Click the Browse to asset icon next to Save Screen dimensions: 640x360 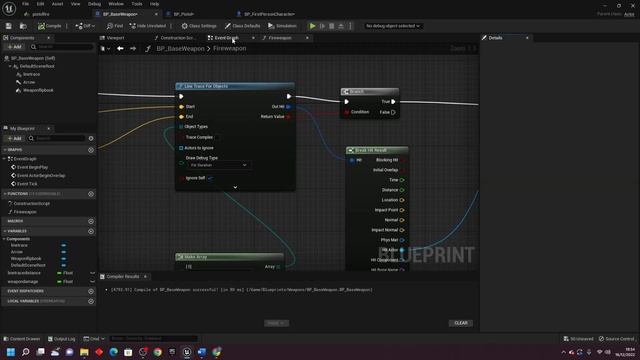pyautogui.click(x=23, y=26)
